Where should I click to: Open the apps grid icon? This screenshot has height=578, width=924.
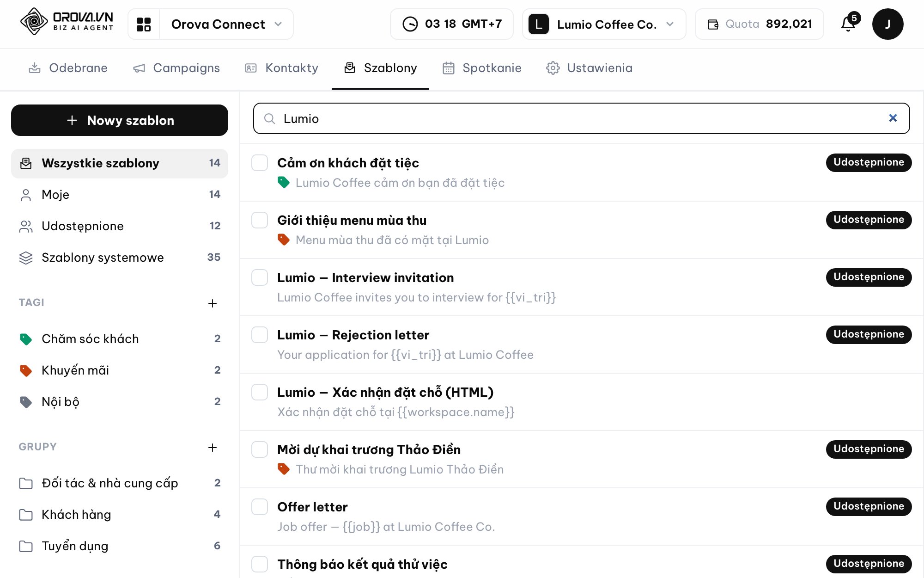coord(144,24)
